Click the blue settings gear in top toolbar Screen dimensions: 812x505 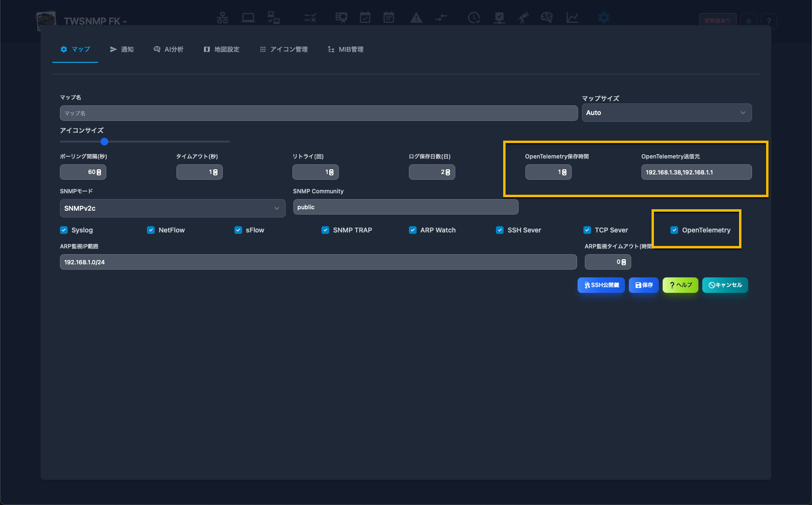point(604,18)
